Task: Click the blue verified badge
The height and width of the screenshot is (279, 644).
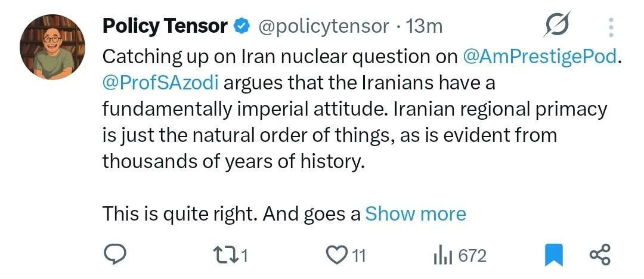Action: 242,27
